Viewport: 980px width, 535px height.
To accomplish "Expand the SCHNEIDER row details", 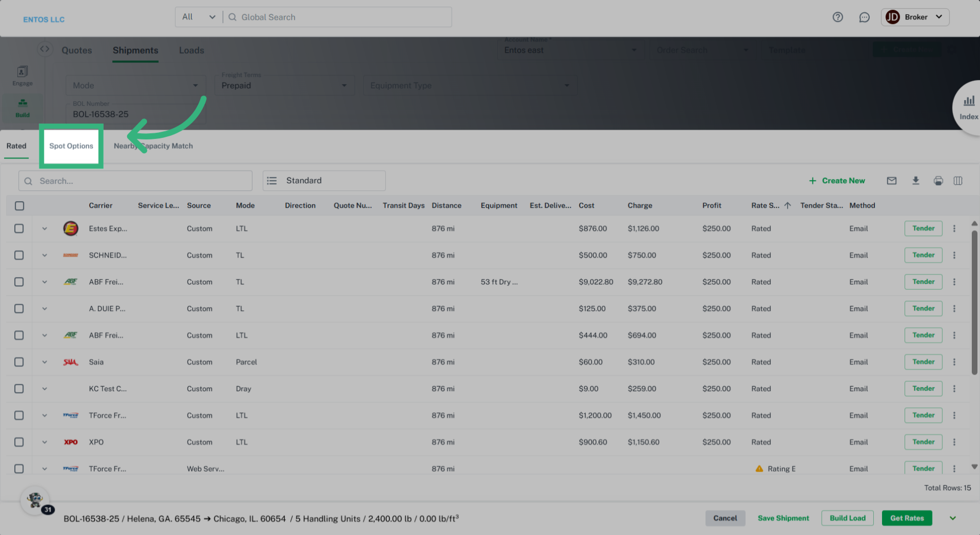I will [x=44, y=255].
